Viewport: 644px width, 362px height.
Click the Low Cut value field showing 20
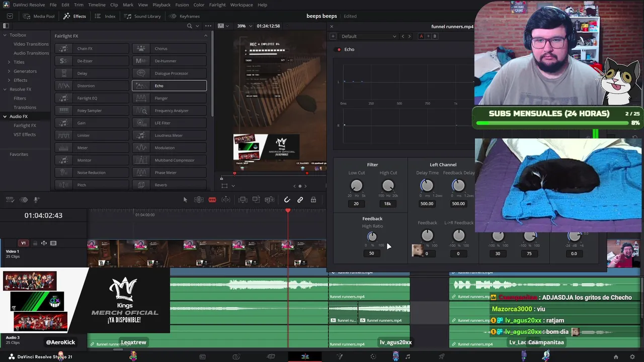pos(356,204)
